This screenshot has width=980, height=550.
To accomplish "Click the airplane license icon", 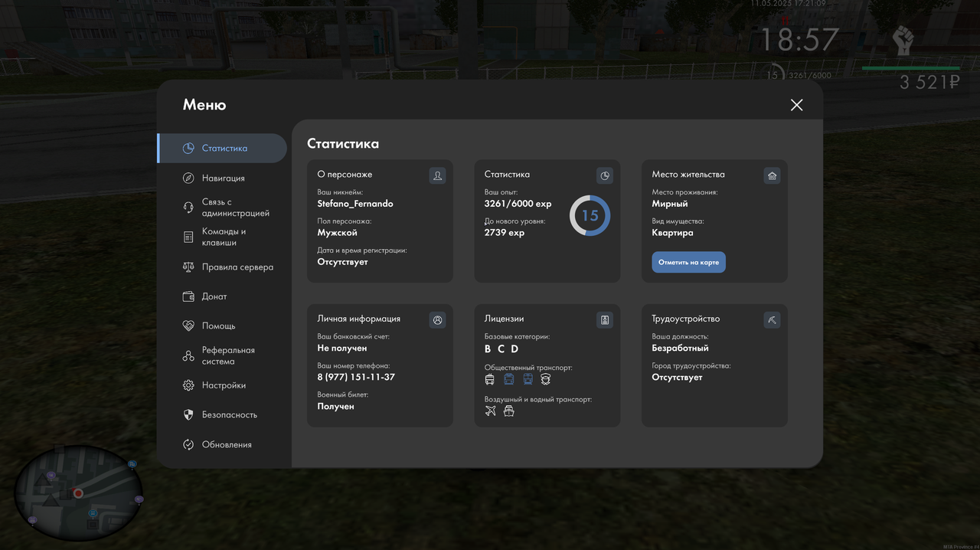I will (x=491, y=411).
